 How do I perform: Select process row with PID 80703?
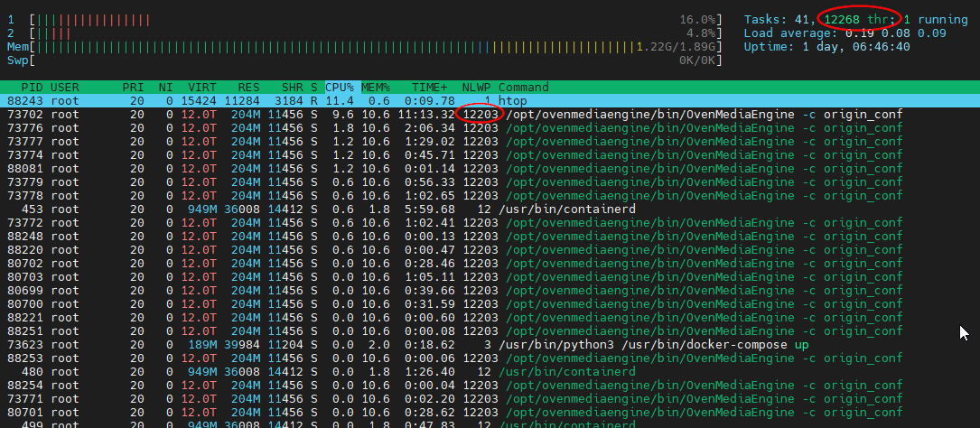click(x=490, y=277)
